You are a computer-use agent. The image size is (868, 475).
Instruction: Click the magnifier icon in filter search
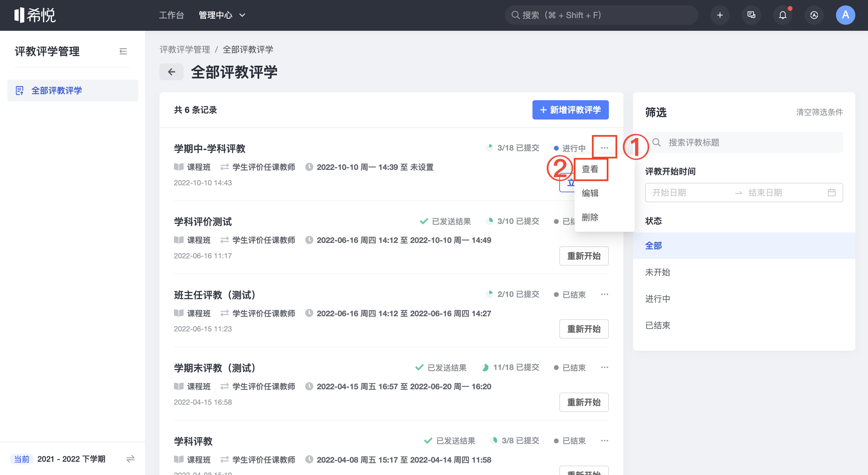[x=656, y=142]
